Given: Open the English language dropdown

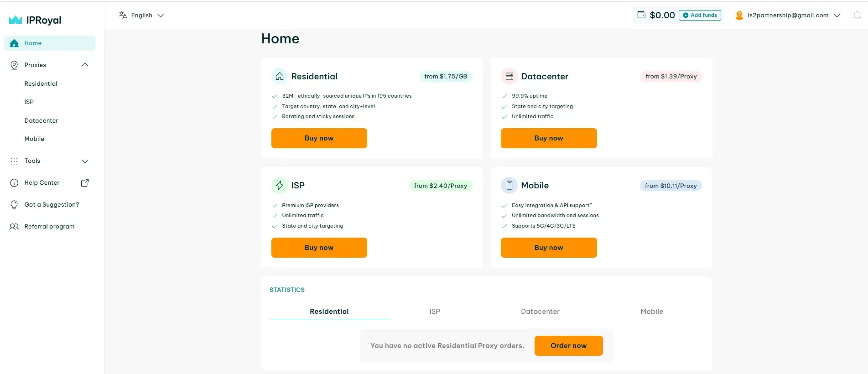Looking at the screenshot, I should pyautogui.click(x=141, y=15).
